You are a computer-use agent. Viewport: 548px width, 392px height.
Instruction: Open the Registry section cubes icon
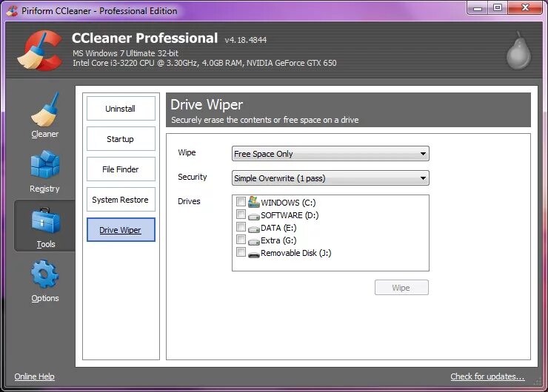point(45,164)
